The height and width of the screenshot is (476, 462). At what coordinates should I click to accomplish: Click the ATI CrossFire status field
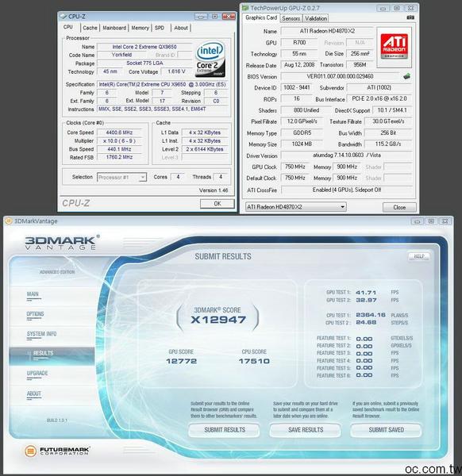coord(347,190)
